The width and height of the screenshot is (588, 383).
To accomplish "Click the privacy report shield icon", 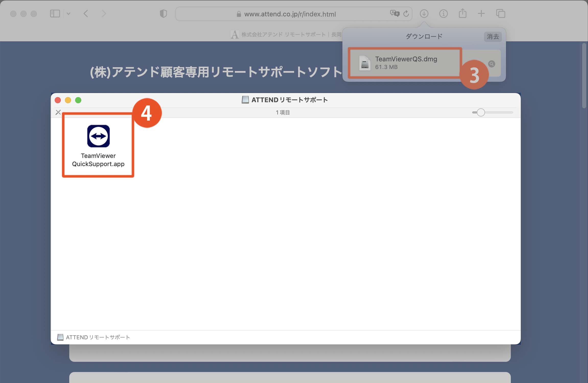I will pos(163,14).
